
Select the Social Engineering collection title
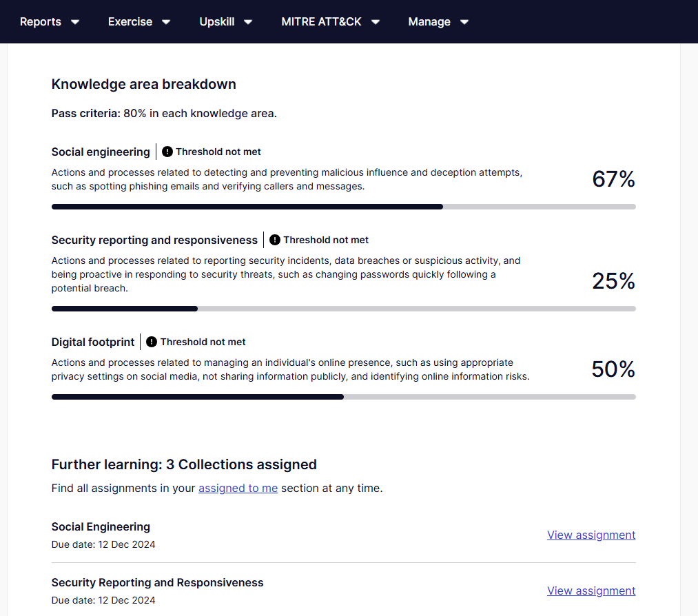pyautogui.click(x=101, y=526)
